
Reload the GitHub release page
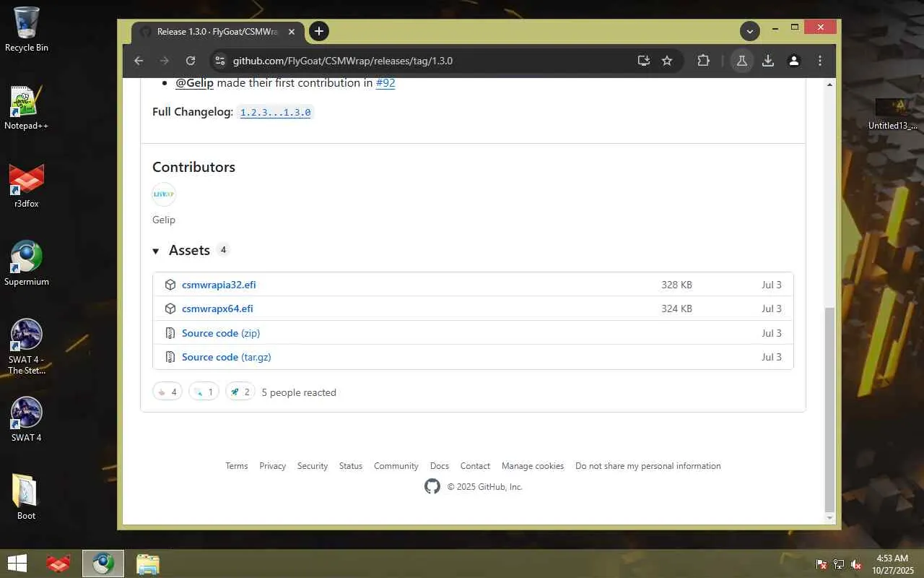pyautogui.click(x=191, y=61)
